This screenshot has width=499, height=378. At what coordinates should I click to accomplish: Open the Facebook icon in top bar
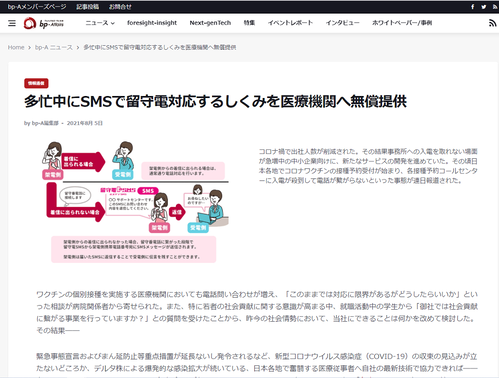click(473, 7)
